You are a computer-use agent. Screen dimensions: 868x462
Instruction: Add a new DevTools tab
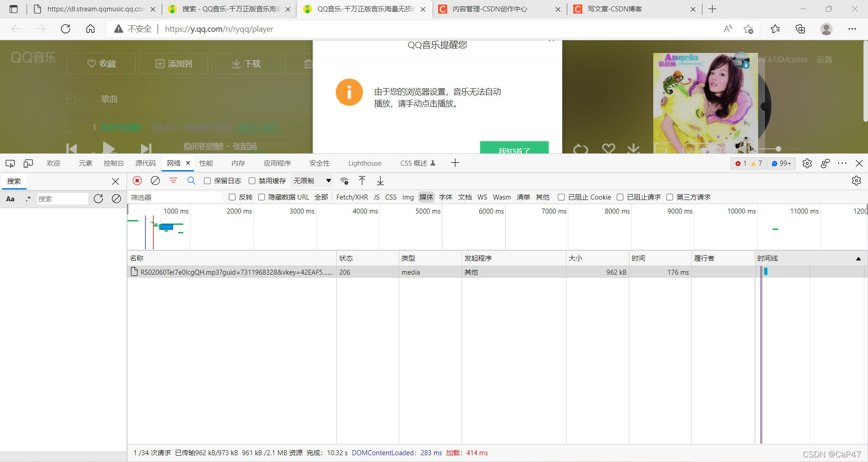(455, 163)
